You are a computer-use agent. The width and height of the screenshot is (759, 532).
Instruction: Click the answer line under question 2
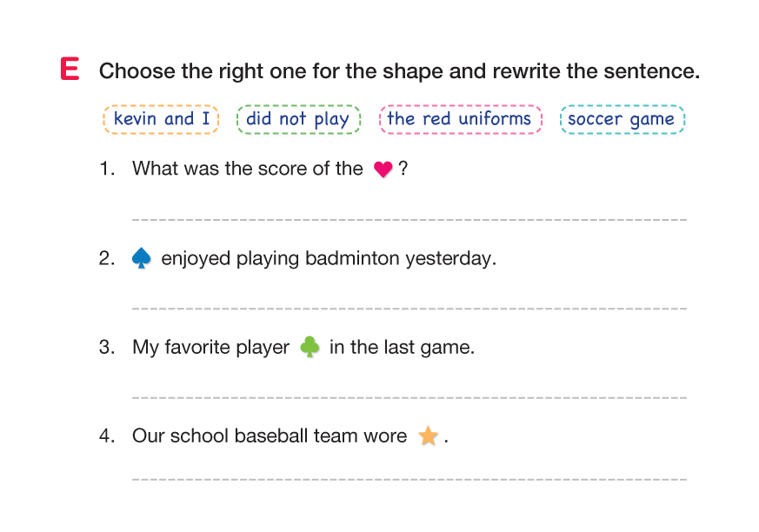coord(409,307)
